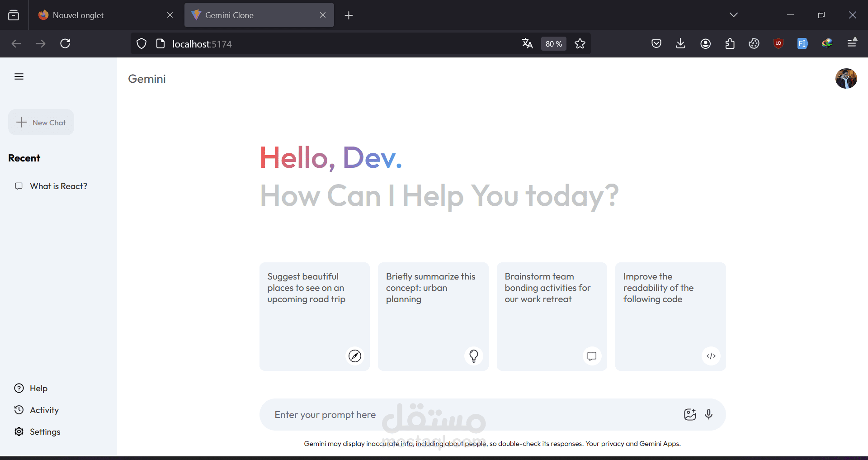Click the Firefox account icon
The width and height of the screenshot is (868, 460).
click(x=706, y=43)
